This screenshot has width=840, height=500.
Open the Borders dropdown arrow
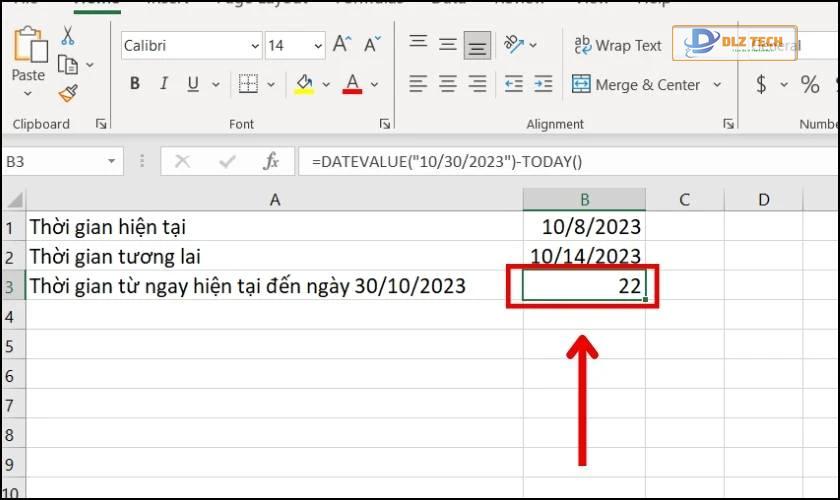click(271, 85)
